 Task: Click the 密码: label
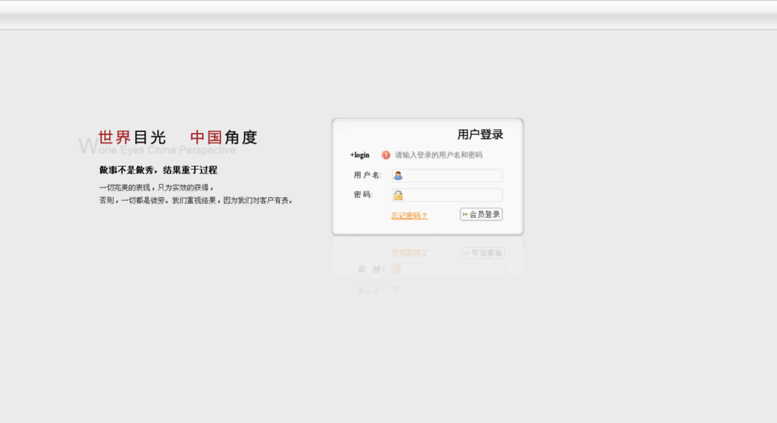(363, 195)
